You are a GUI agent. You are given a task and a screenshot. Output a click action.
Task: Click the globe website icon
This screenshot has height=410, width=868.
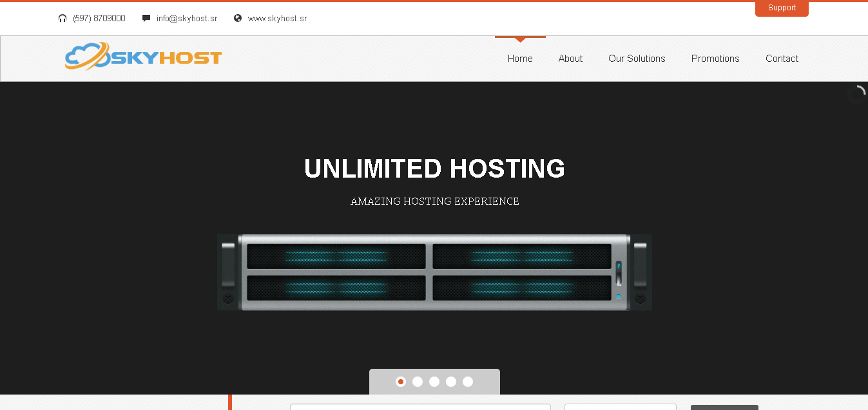[238, 19]
